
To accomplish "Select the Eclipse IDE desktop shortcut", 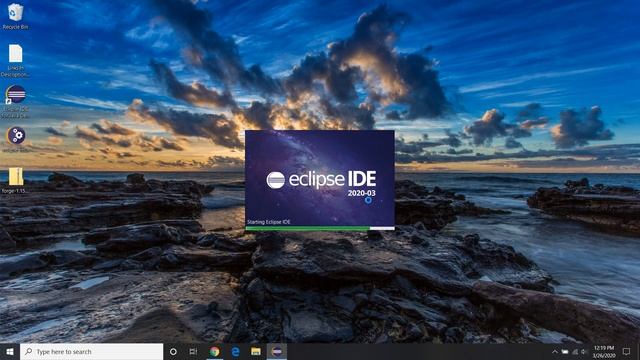I will click(16, 101).
